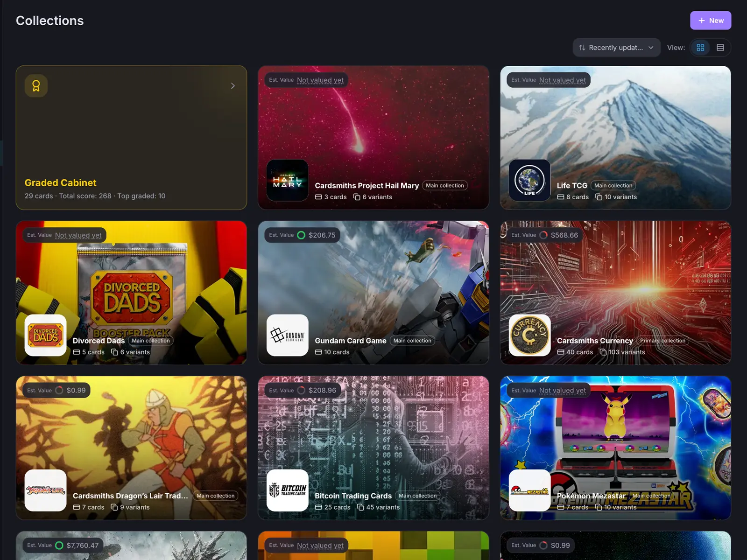Click the $568.66 estimated value badge

coord(545,235)
